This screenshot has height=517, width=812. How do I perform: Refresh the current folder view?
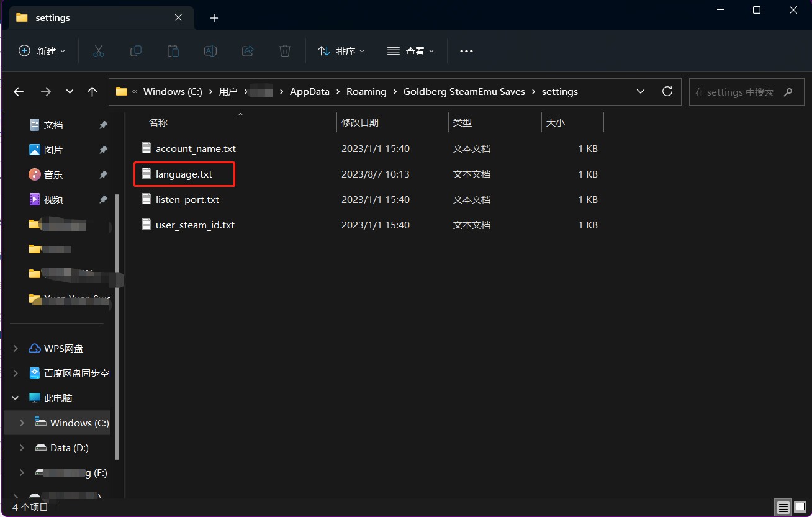pos(667,91)
